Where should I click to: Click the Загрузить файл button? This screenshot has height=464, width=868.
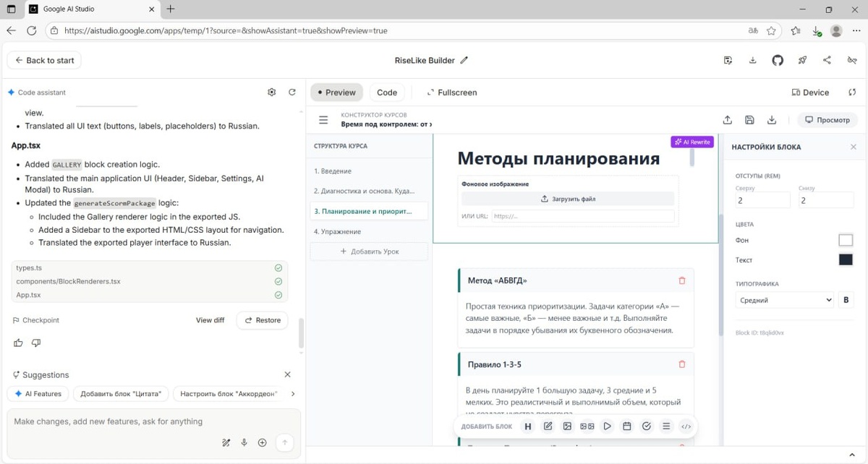point(568,199)
